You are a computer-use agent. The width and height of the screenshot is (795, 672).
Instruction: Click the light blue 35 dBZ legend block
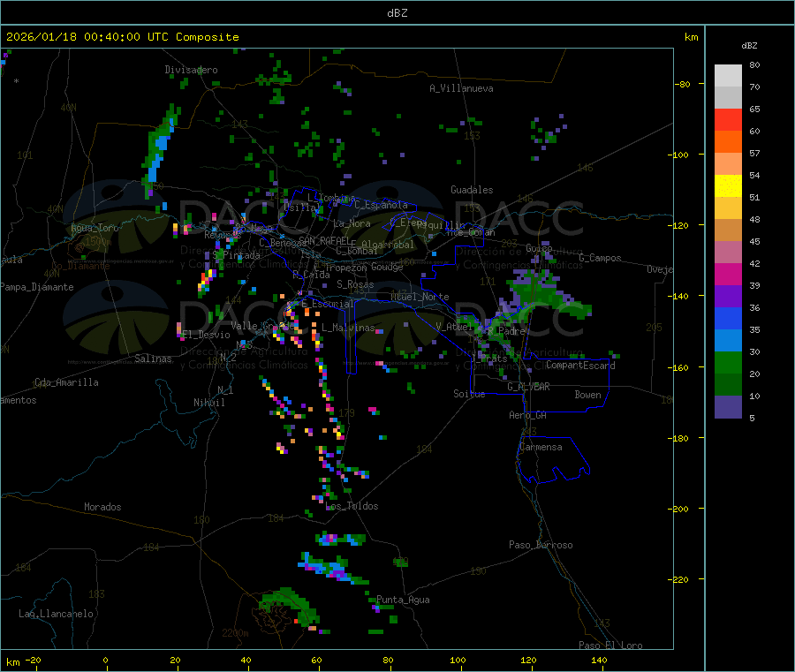click(x=728, y=340)
